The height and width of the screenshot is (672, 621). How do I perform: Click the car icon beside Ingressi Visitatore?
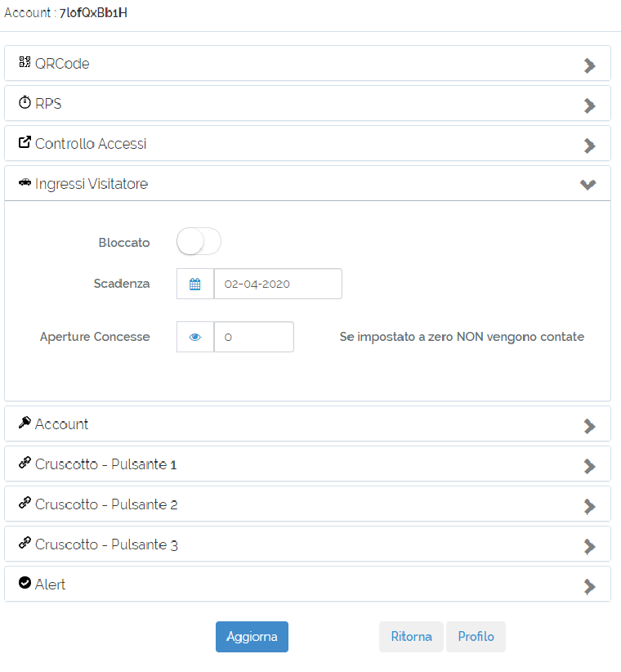[25, 182]
